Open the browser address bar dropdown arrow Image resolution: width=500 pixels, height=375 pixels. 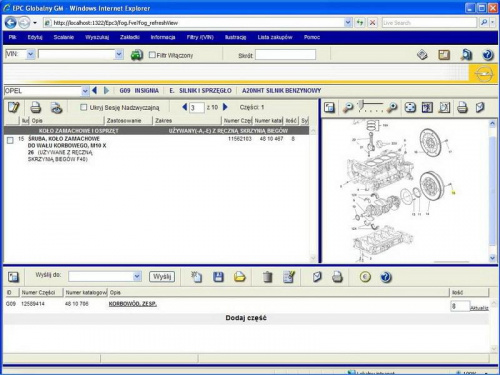click(348, 23)
